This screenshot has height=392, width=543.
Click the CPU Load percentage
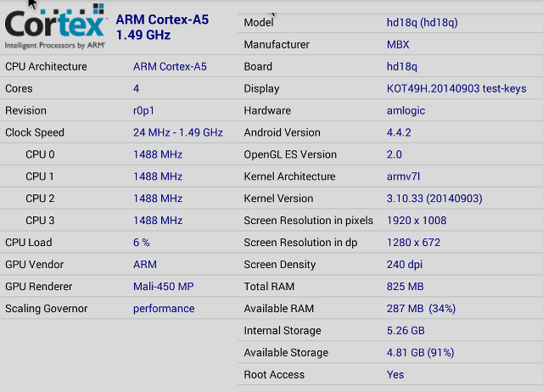[x=142, y=243]
